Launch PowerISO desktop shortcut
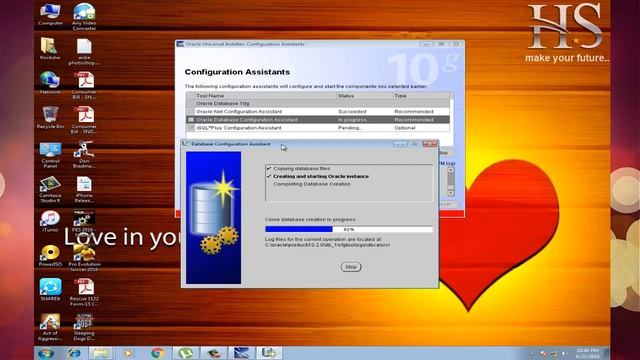The width and height of the screenshot is (640, 360). pos(50,256)
